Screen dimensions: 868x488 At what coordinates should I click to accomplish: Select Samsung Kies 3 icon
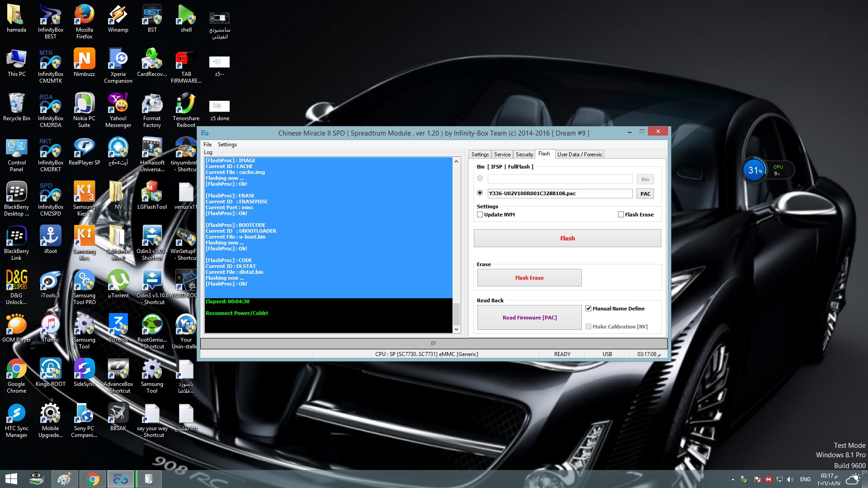pos(85,198)
